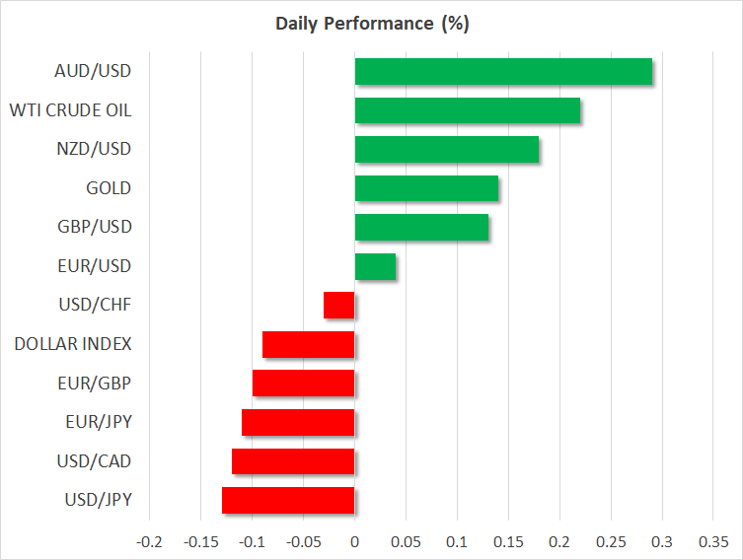743x560 pixels.
Task: Click the AUD/USD green bar
Action: tap(503, 72)
